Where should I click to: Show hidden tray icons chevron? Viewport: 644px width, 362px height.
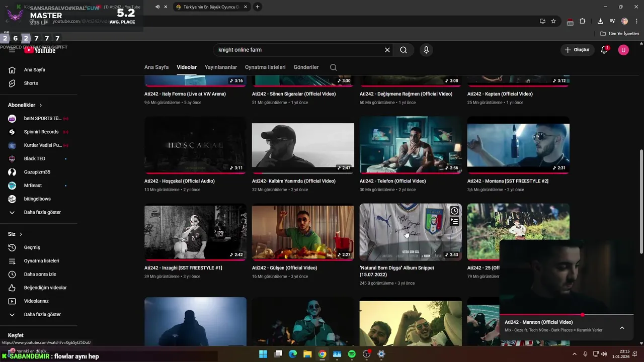tap(575, 354)
